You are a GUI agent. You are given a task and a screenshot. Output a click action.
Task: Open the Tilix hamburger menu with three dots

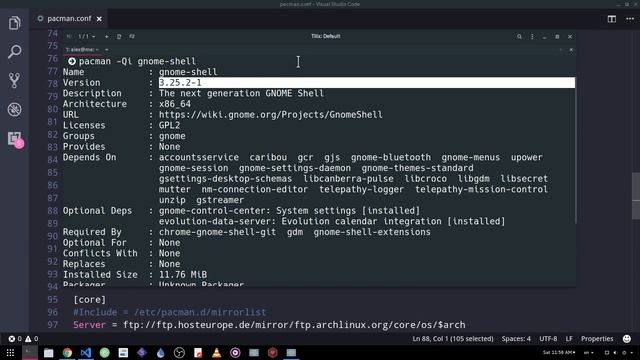tap(532, 36)
